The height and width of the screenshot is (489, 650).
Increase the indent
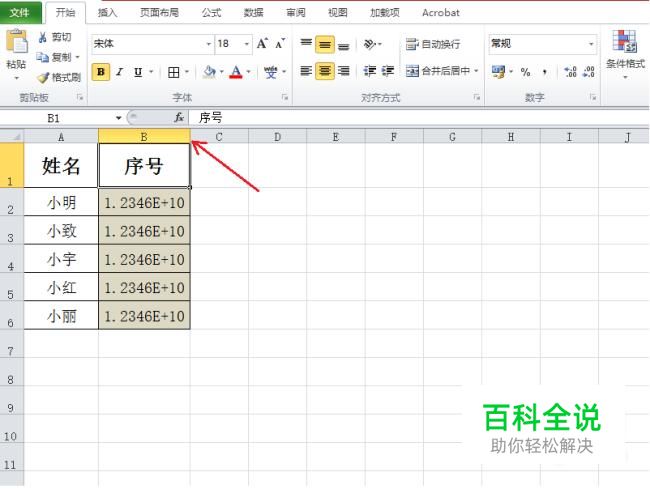coord(388,71)
